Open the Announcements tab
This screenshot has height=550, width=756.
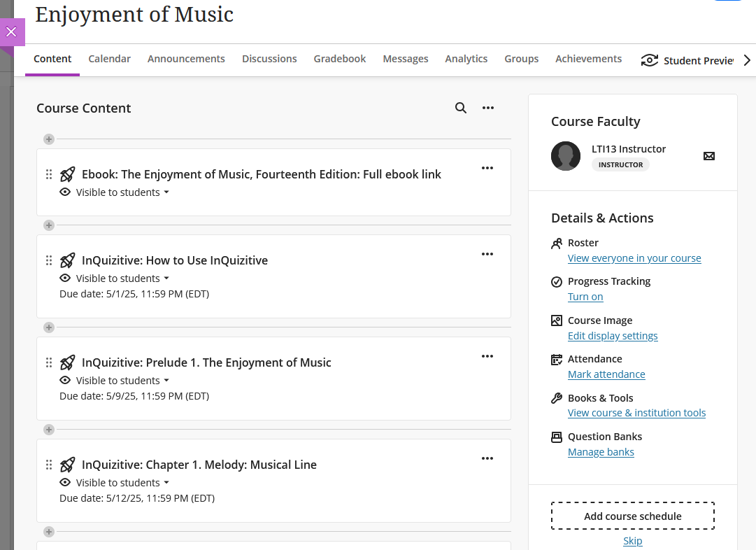(x=186, y=59)
